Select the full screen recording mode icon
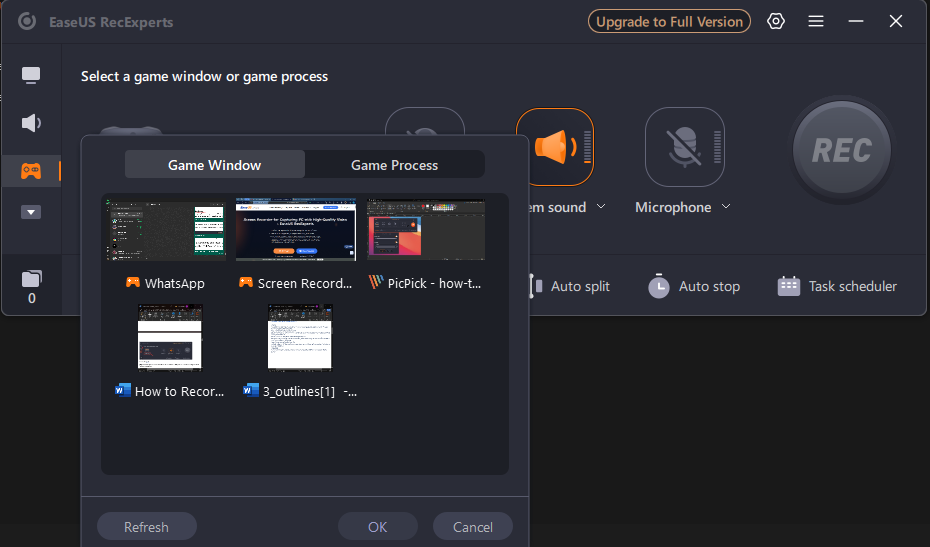The width and height of the screenshot is (930, 547). [x=31, y=76]
